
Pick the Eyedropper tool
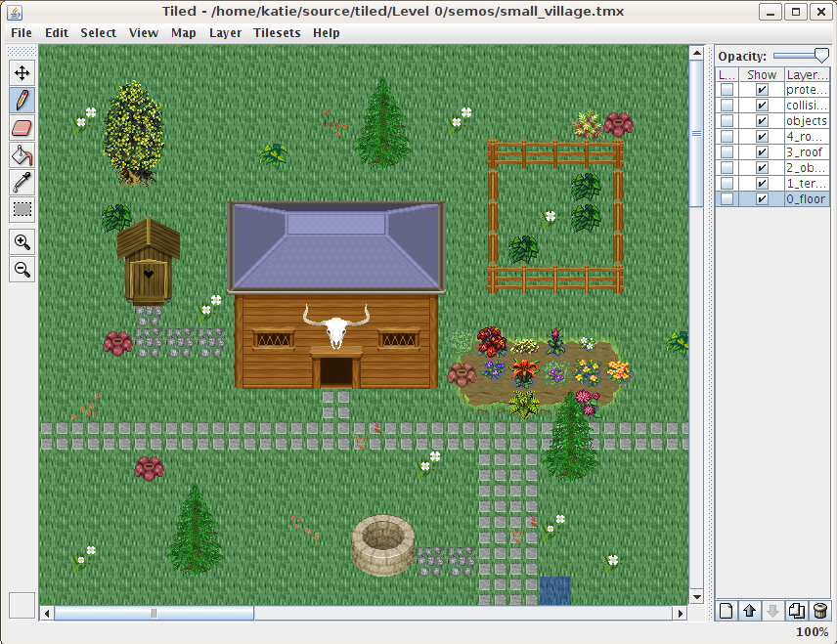click(22, 182)
